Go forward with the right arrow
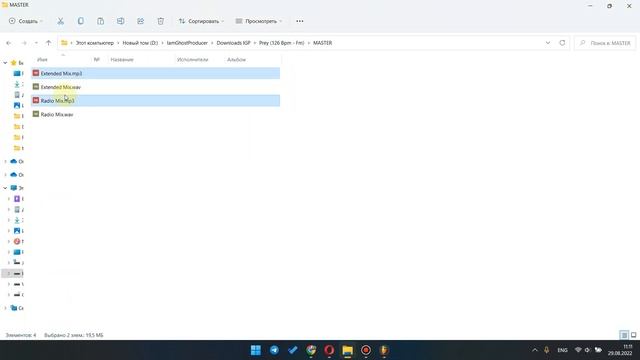The width and height of the screenshot is (640, 360). point(24,43)
